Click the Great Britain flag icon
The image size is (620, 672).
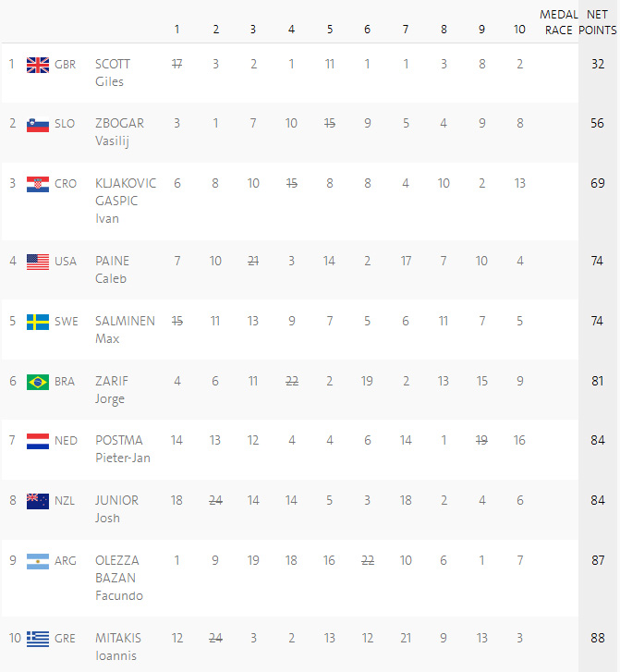point(37,65)
